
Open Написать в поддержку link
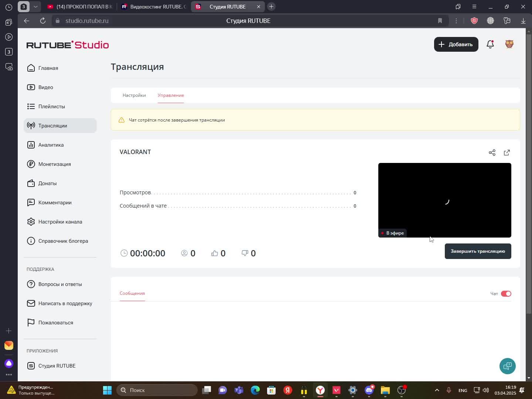click(x=60, y=303)
